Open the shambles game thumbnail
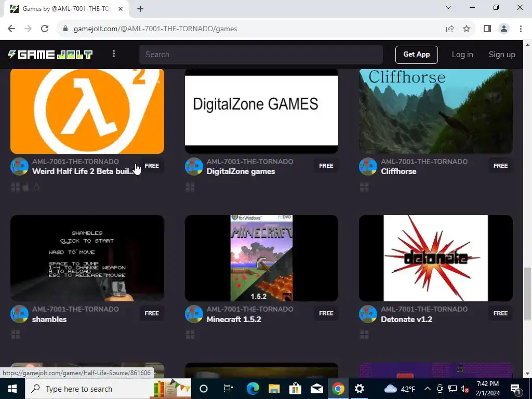This screenshot has width=532, height=399. coord(87,258)
